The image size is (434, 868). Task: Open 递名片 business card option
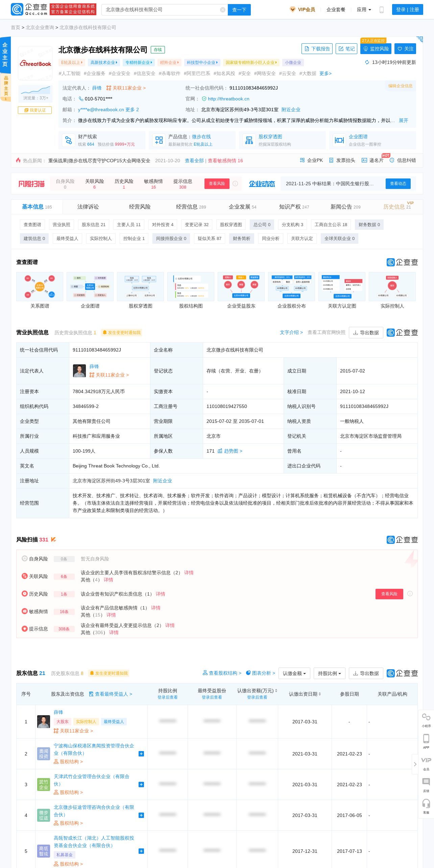[x=372, y=160]
